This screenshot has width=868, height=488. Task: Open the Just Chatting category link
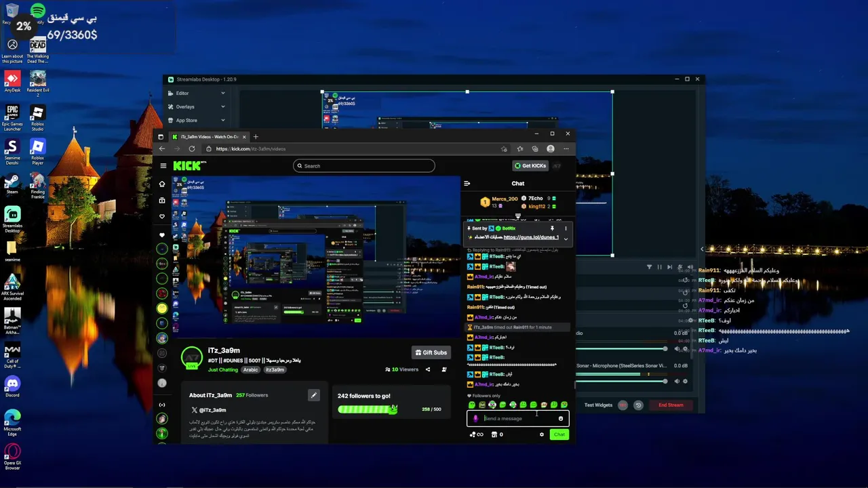[222, 369]
